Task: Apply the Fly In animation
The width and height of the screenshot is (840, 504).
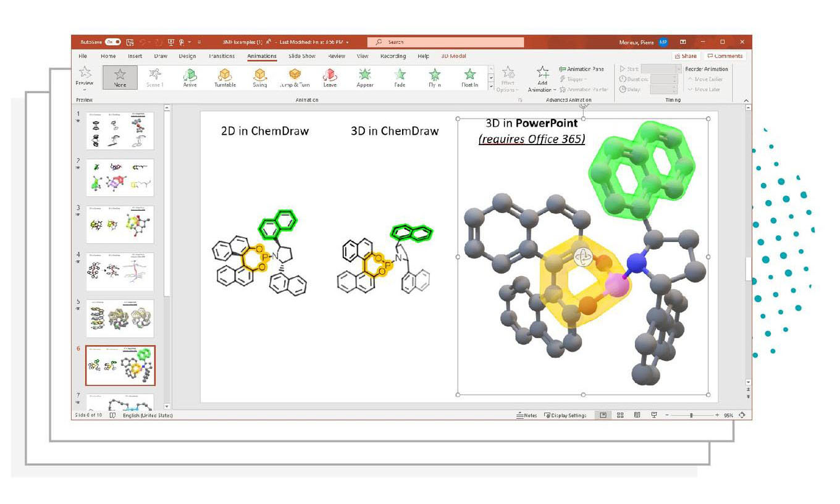Action: (435, 78)
